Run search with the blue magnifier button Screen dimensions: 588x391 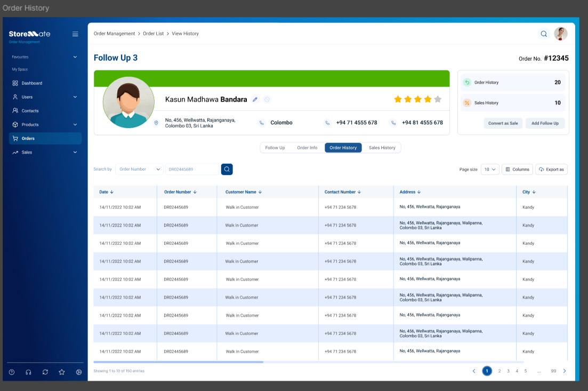click(x=227, y=169)
